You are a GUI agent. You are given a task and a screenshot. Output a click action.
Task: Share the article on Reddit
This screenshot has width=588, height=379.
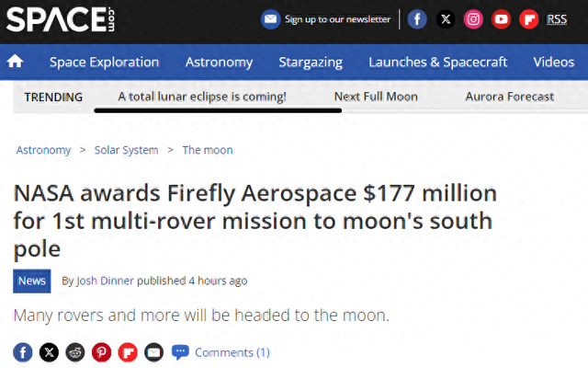coord(75,352)
